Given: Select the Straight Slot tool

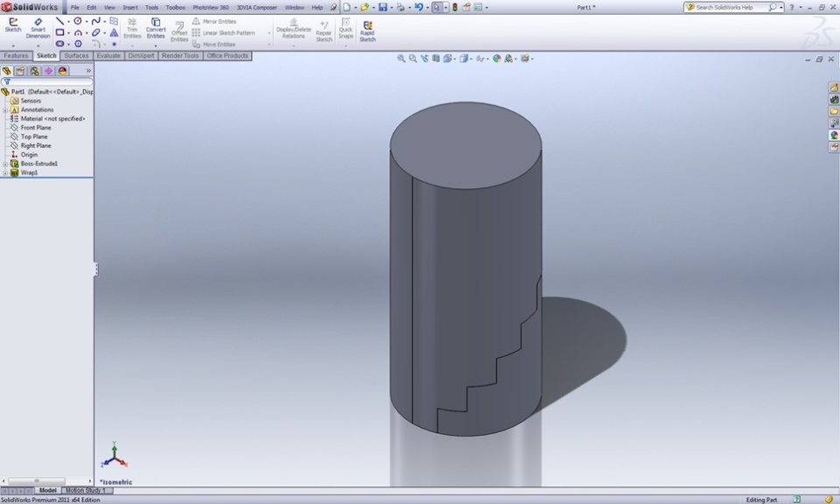Looking at the screenshot, I should point(59,44).
